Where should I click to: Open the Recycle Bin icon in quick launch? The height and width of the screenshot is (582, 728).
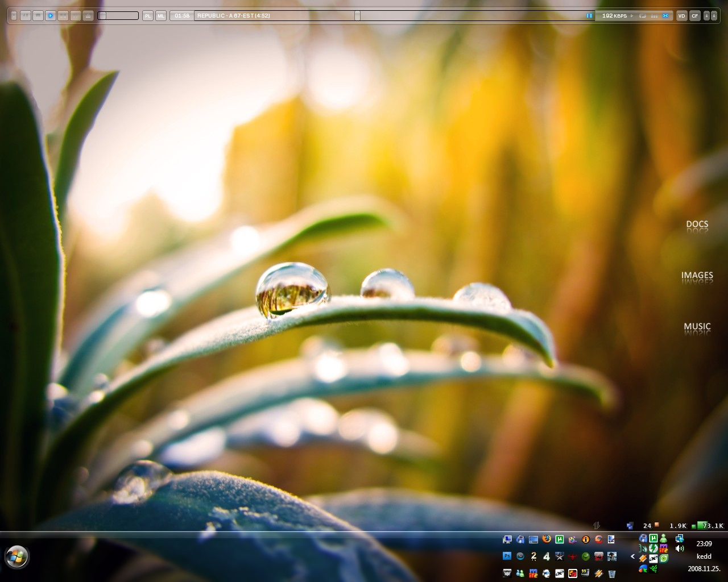[612, 573]
